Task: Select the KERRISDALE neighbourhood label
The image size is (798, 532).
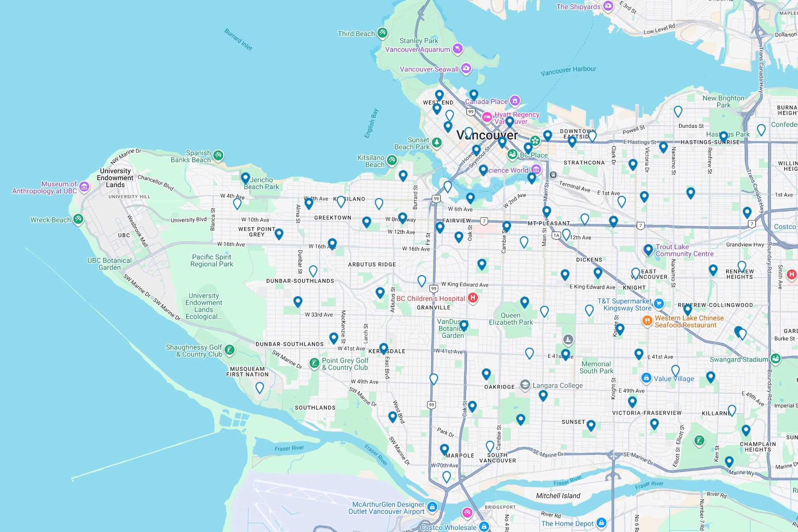Action: [x=387, y=351]
